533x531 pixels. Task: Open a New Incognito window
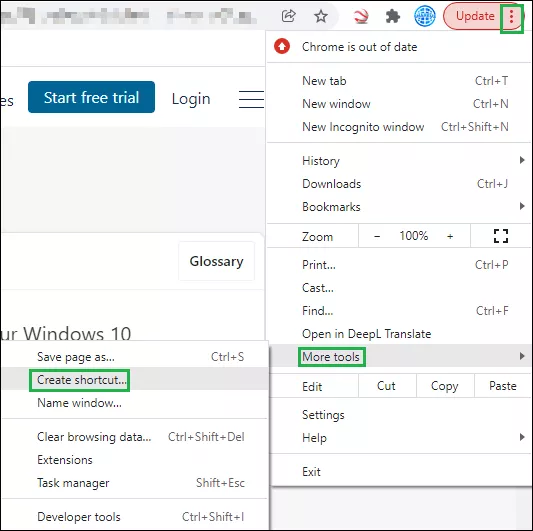click(399, 127)
